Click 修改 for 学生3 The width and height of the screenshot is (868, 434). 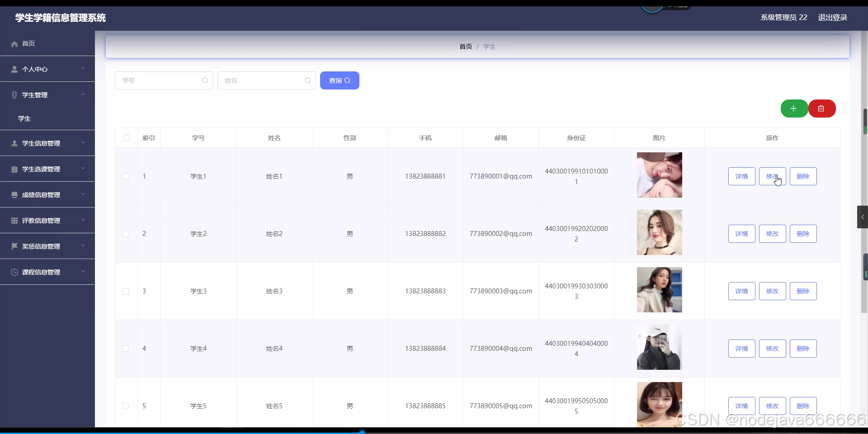tap(772, 291)
